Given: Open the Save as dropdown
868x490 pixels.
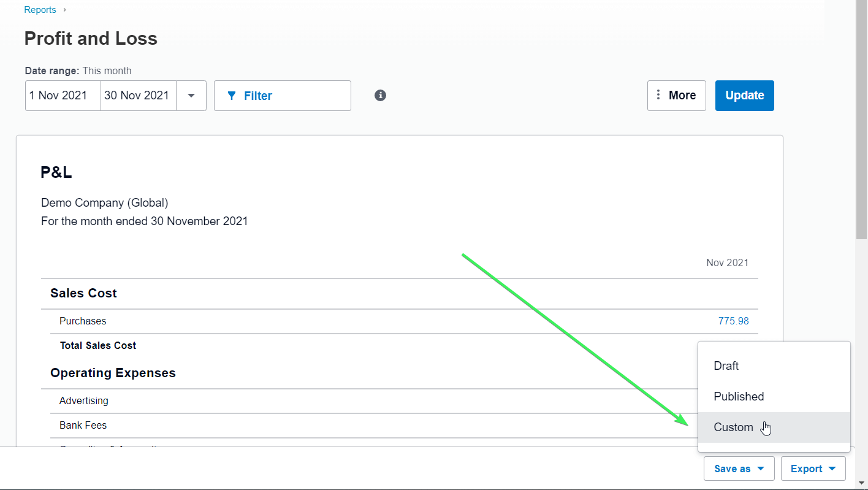Looking at the screenshot, I should [x=739, y=468].
